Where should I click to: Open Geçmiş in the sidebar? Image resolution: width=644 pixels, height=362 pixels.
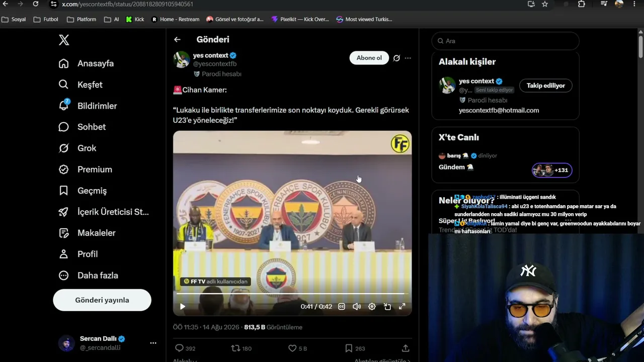(83, 191)
